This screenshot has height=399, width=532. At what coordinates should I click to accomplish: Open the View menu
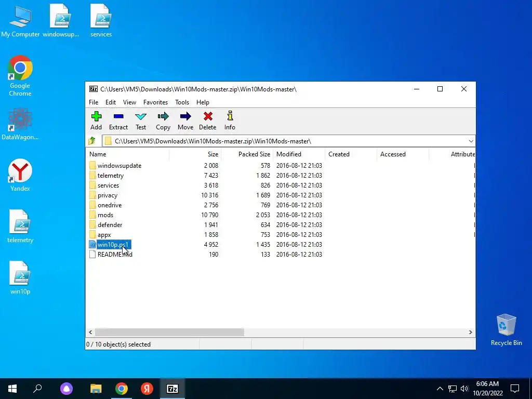[129, 102]
